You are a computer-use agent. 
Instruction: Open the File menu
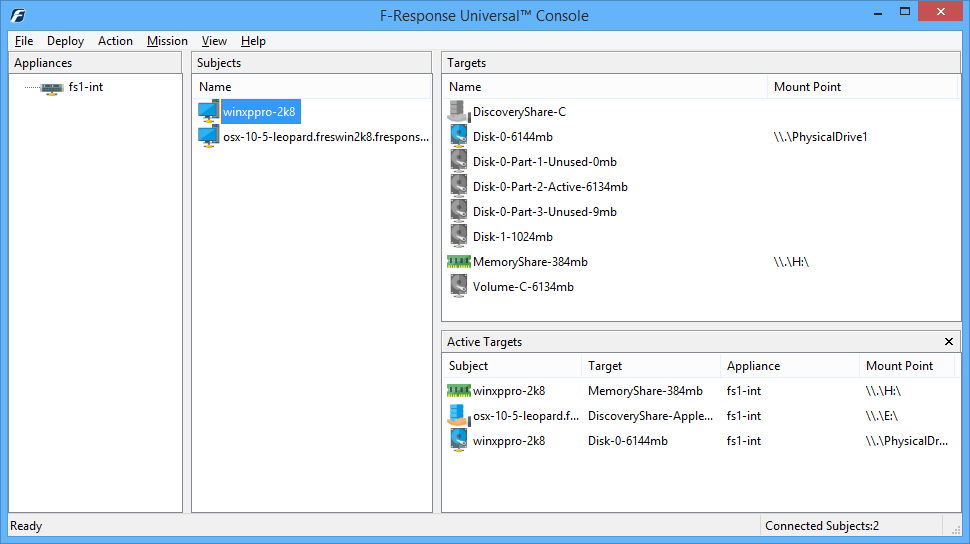pos(24,41)
